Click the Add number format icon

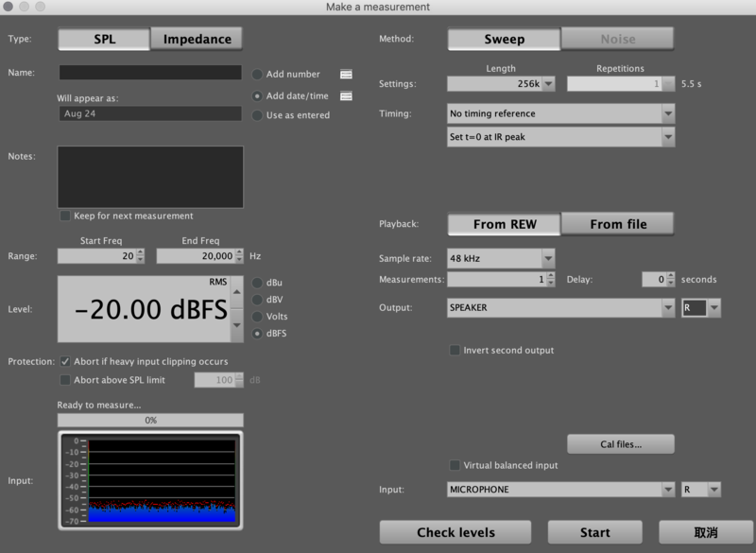[x=346, y=74]
